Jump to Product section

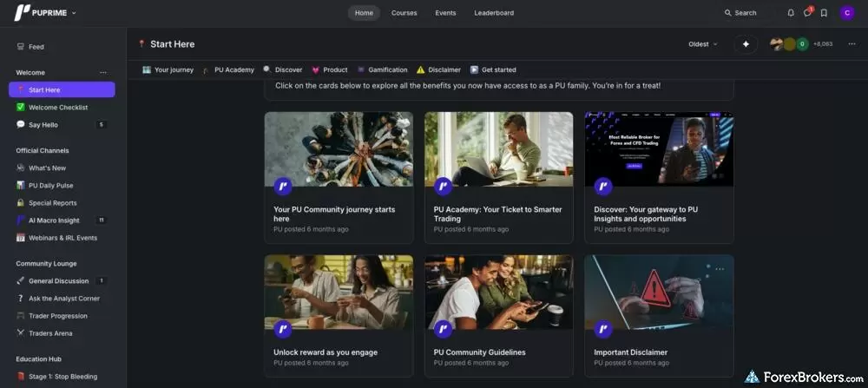pyautogui.click(x=329, y=69)
